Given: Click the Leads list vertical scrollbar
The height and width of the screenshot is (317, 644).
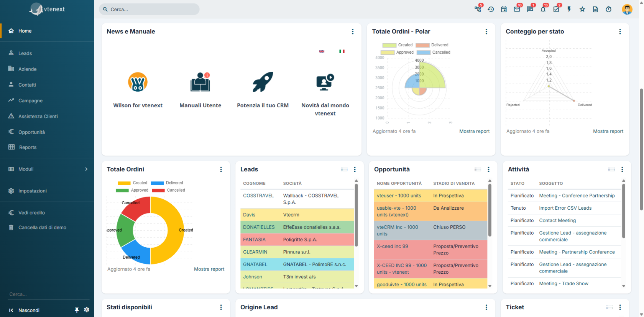Looking at the screenshot, I should pyautogui.click(x=356, y=215).
